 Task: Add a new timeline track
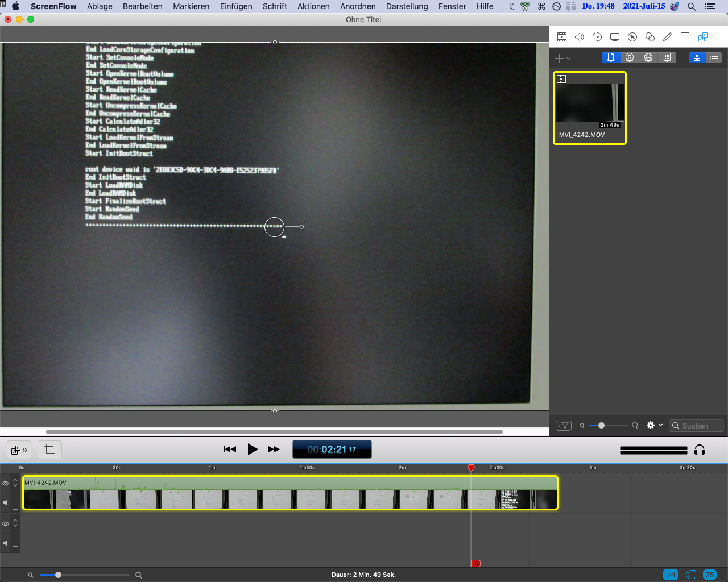(18, 575)
